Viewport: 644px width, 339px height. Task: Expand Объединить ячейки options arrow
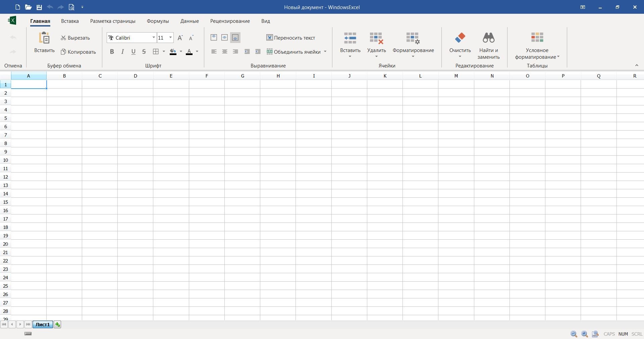point(325,52)
